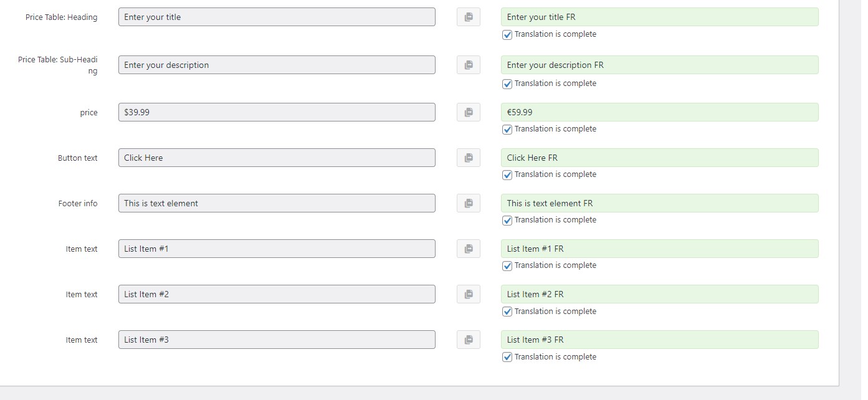Copy original for List Item #1 row
This screenshot has height=400, width=868.
pos(469,249)
